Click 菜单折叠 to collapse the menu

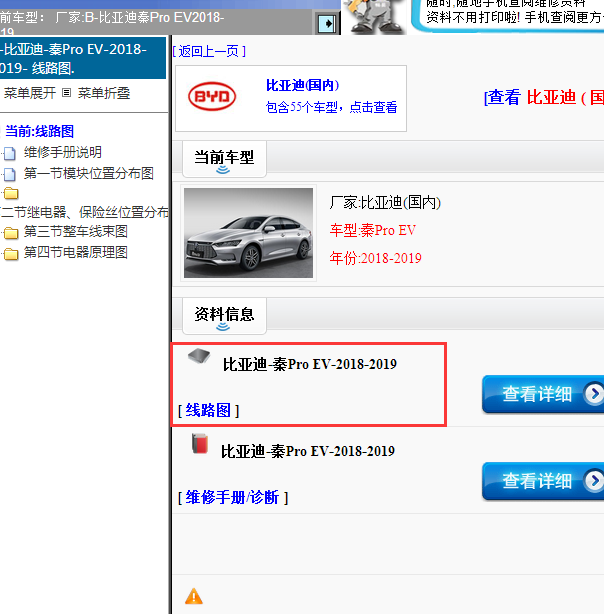coord(104,93)
